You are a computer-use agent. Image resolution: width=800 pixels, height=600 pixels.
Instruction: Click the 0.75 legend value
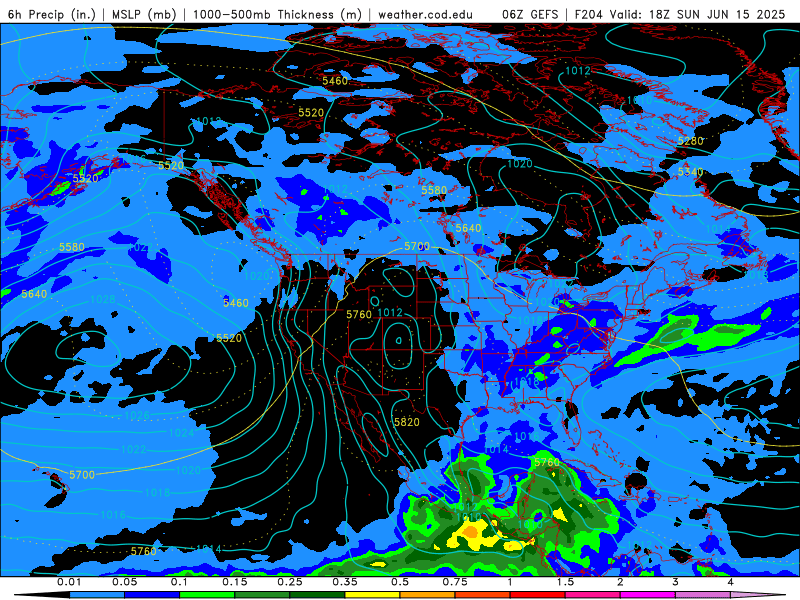pos(455,582)
